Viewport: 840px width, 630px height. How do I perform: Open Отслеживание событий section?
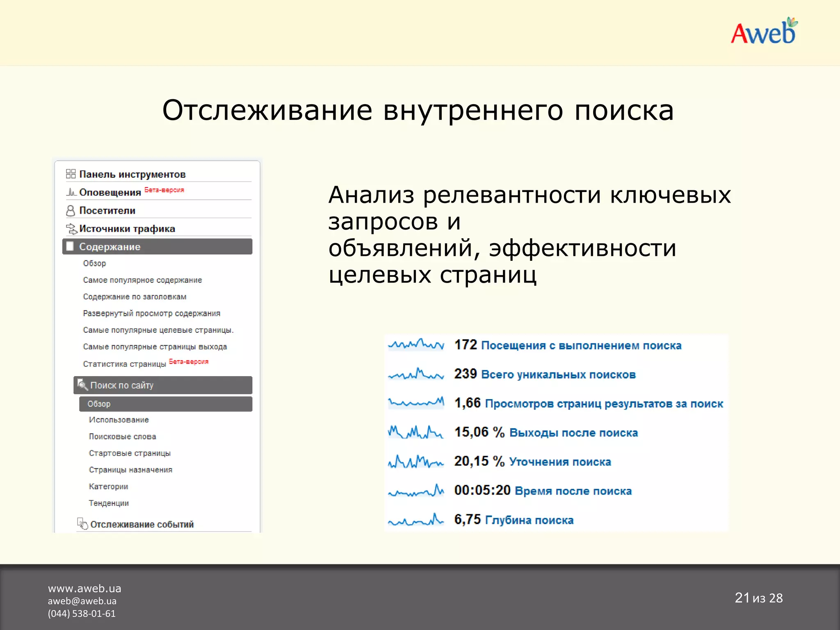[x=142, y=524]
